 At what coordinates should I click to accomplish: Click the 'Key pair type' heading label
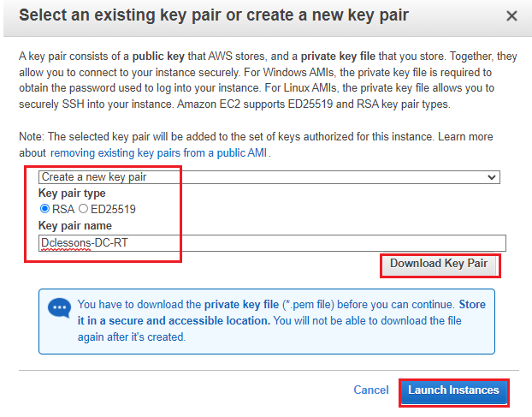pos(72,194)
